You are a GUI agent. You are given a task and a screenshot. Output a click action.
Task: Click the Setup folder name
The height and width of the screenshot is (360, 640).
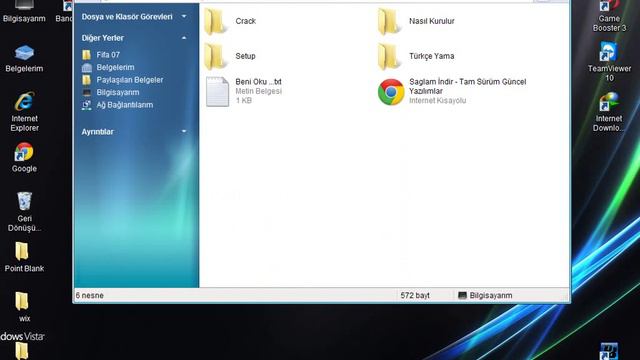pos(245,56)
